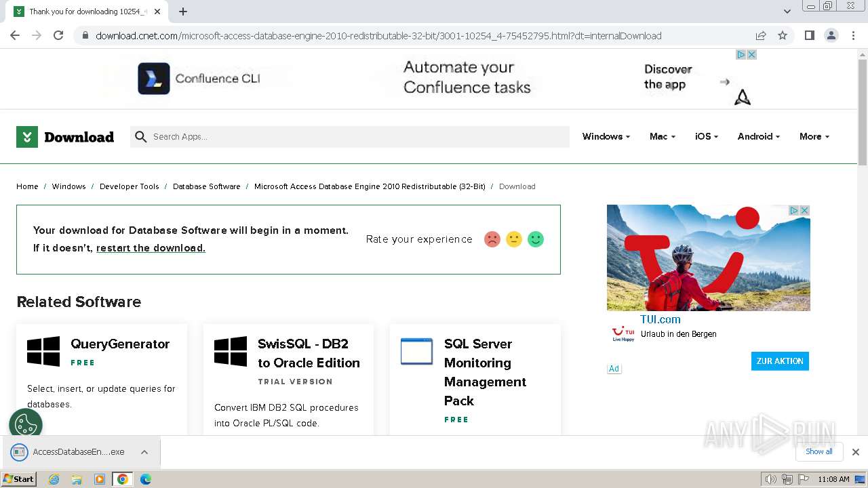
Task: Click the tab search chevron in title bar
Action: point(787,12)
